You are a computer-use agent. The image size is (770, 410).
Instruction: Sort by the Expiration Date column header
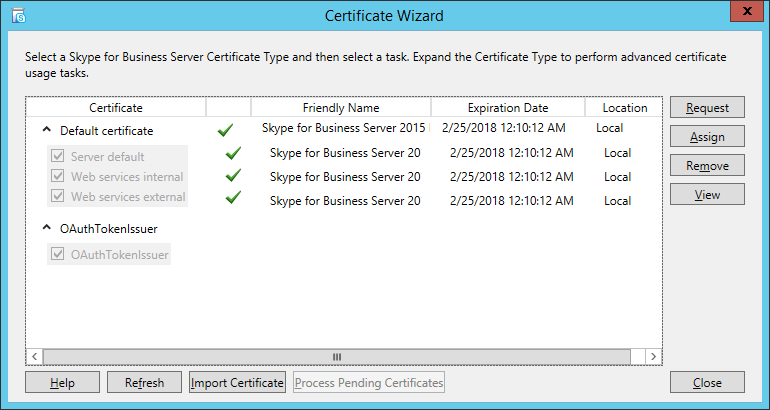pos(508,108)
